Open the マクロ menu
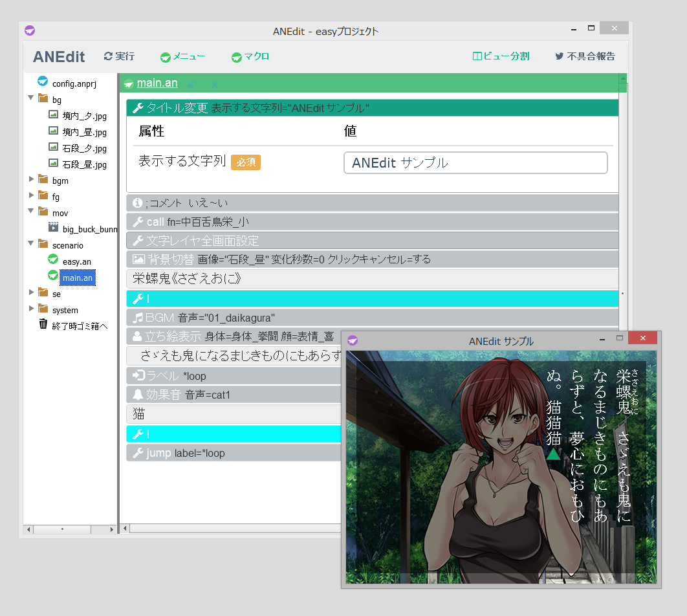 click(x=250, y=56)
